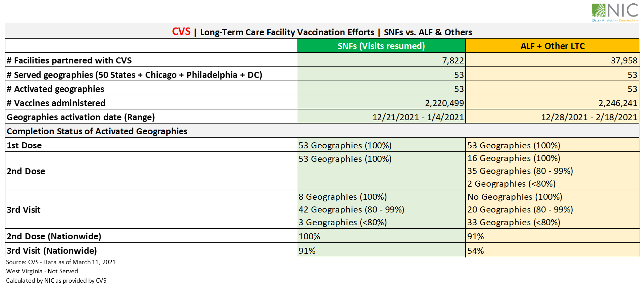Click the '# Facilities partnered with CVS' row label
644x286 pixels.
pyautogui.click(x=69, y=60)
